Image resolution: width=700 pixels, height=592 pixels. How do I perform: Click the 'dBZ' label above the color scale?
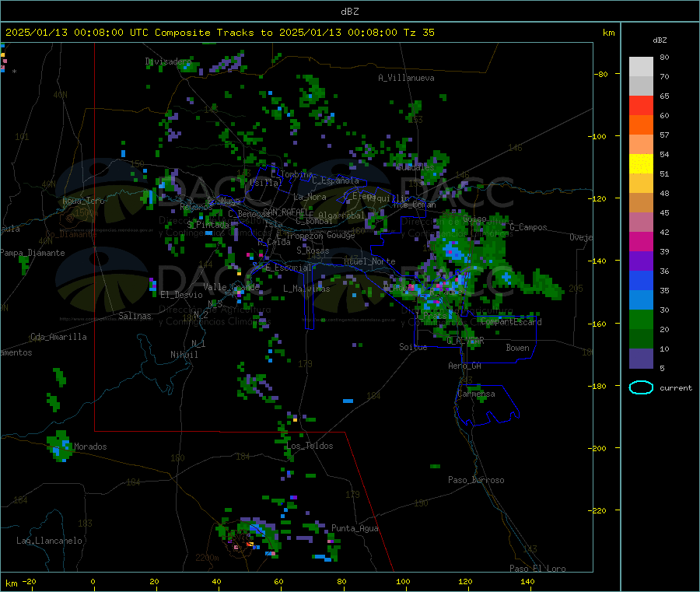[x=660, y=40]
